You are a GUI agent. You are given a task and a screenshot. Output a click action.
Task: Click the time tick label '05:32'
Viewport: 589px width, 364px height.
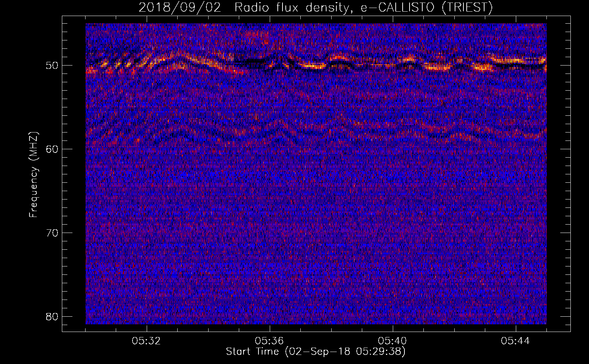pos(146,341)
